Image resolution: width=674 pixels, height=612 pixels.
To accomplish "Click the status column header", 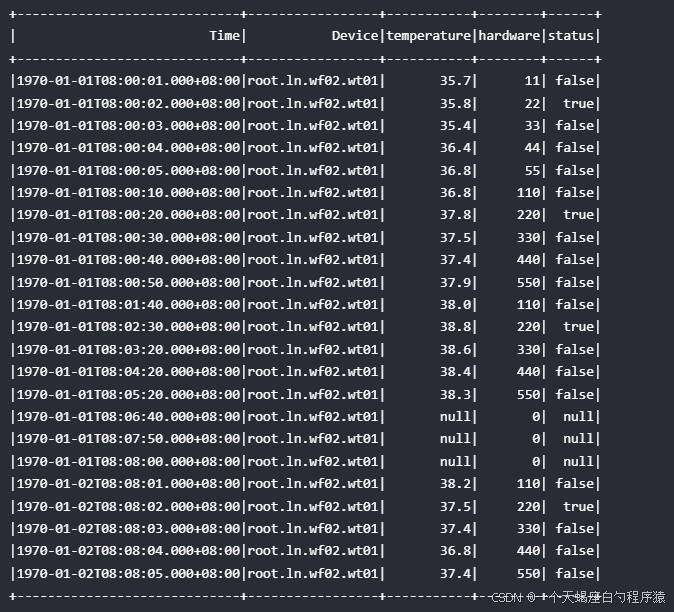I will pyautogui.click(x=571, y=36).
